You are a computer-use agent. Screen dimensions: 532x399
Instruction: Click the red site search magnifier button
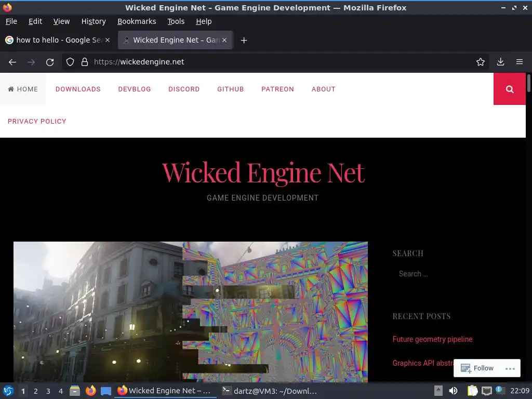[510, 89]
